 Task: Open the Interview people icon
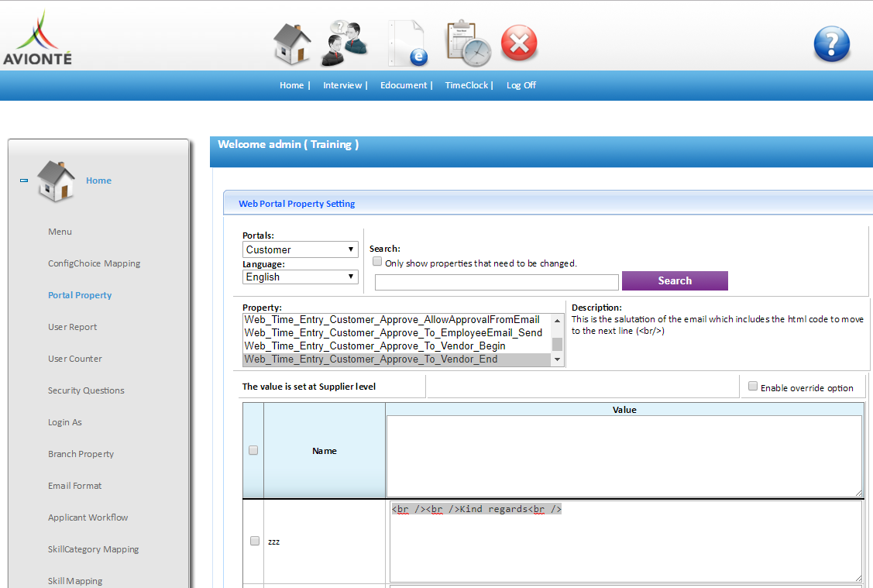coord(345,43)
